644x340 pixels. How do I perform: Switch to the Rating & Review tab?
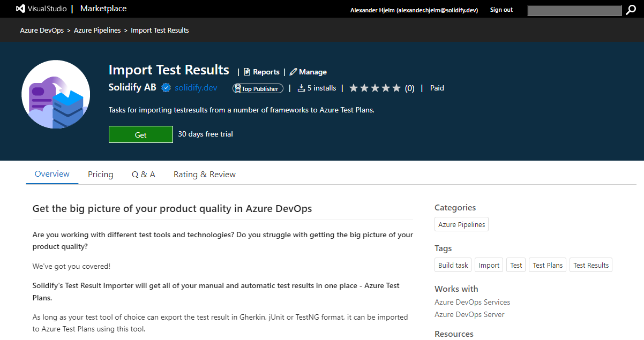click(205, 175)
